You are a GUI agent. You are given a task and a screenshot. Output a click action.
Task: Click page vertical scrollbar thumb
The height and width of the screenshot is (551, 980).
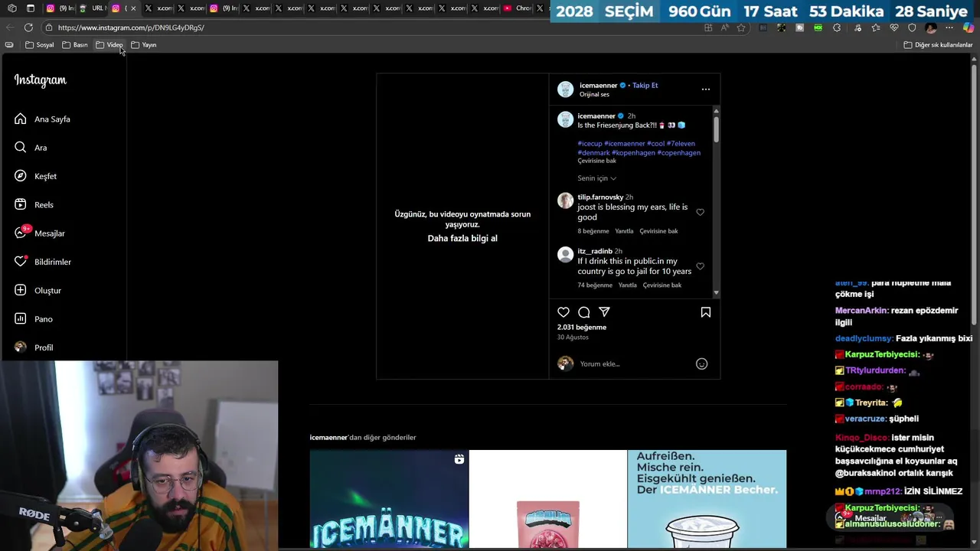coord(974,196)
